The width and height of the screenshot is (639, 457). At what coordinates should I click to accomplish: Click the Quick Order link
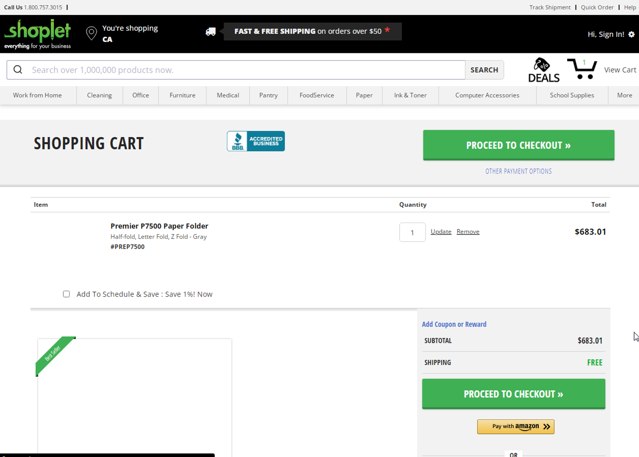click(x=597, y=7)
